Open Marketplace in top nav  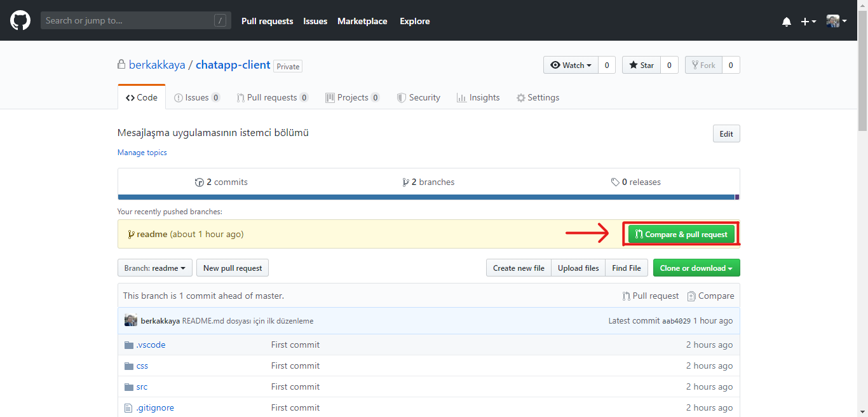[362, 21]
